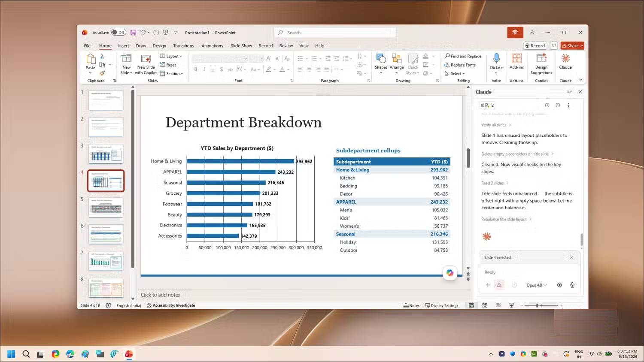Toggle the AutoSave switch
This screenshot has width=644, height=362.
tap(118, 33)
